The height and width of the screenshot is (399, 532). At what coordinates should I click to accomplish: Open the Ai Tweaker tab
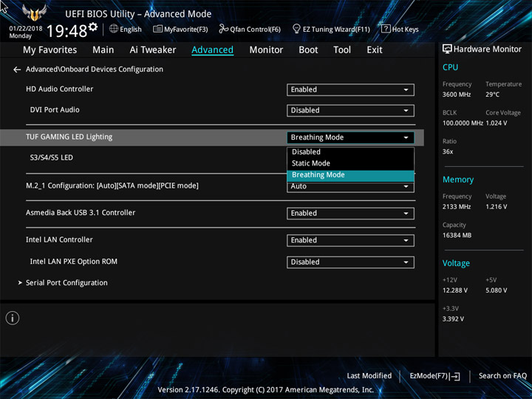pos(153,50)
